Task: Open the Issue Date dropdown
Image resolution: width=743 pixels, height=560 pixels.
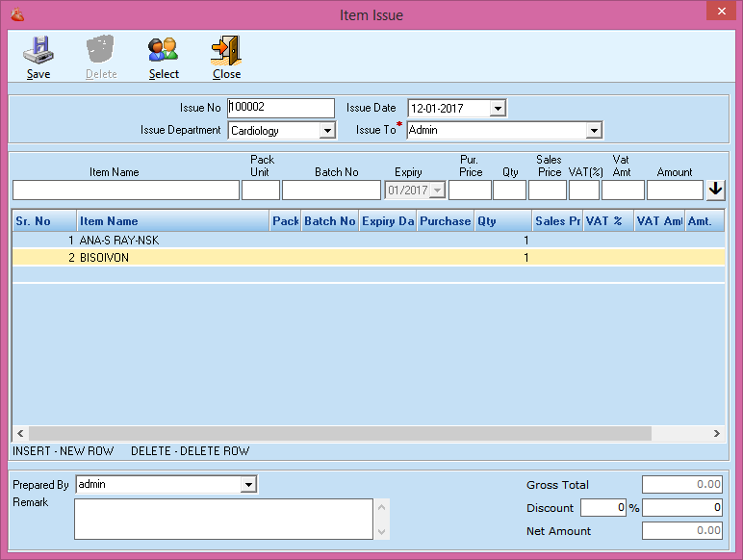Action: point(498,109)
